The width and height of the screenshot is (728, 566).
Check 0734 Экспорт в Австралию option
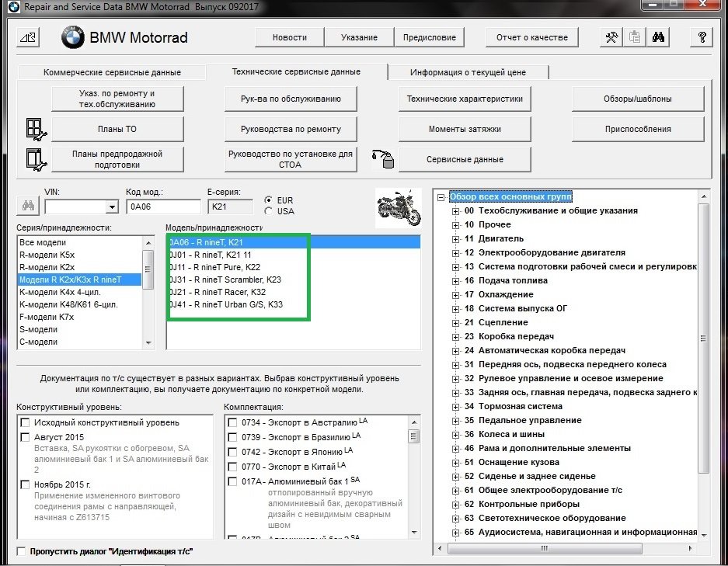[232, 422]
